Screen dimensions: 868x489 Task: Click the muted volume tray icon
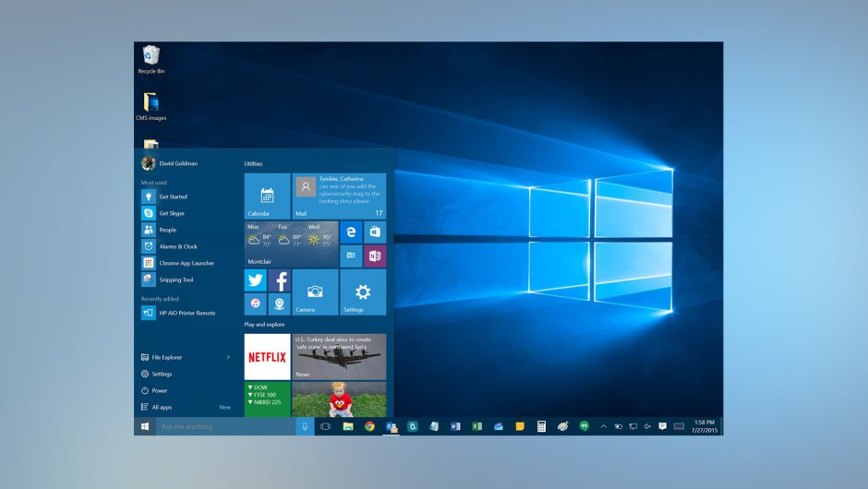pyautogui.click(x=647, y=426)
